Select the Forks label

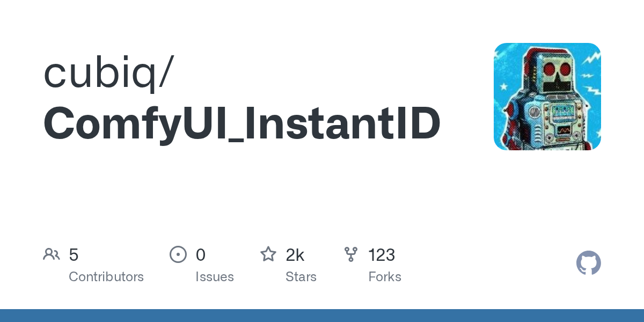click(385, 277)
